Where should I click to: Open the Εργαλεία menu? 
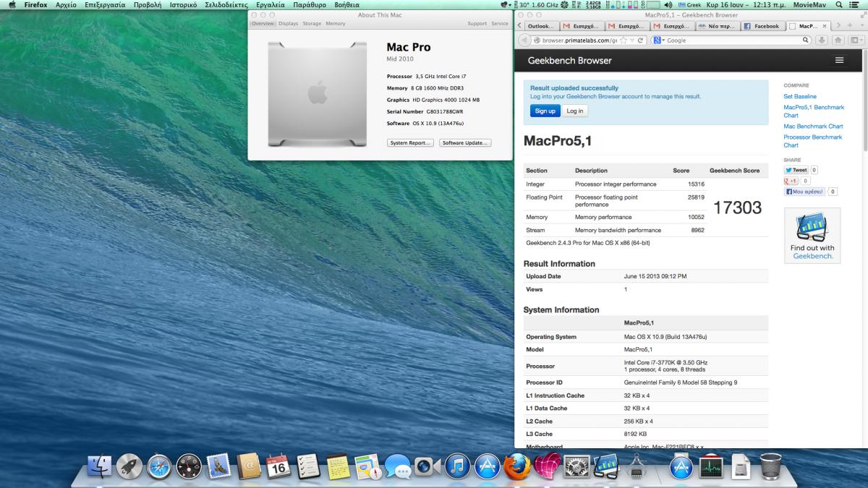(271, 4)
